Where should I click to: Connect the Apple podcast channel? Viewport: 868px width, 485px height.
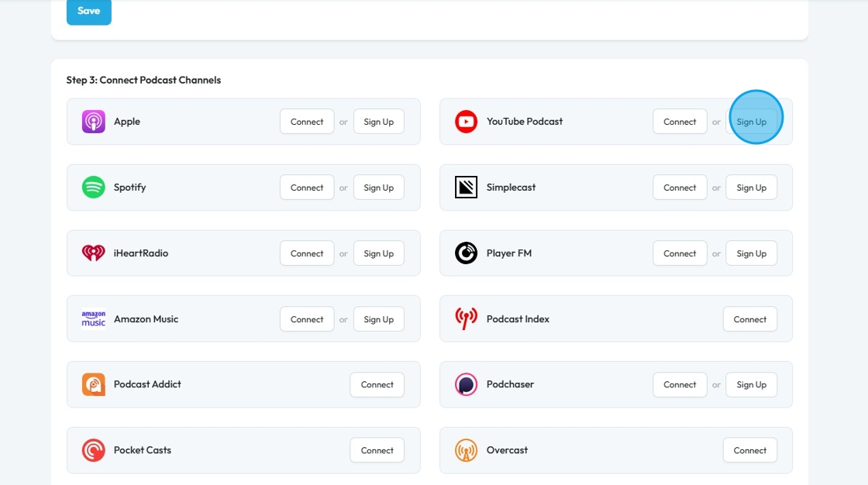[307, 122]
